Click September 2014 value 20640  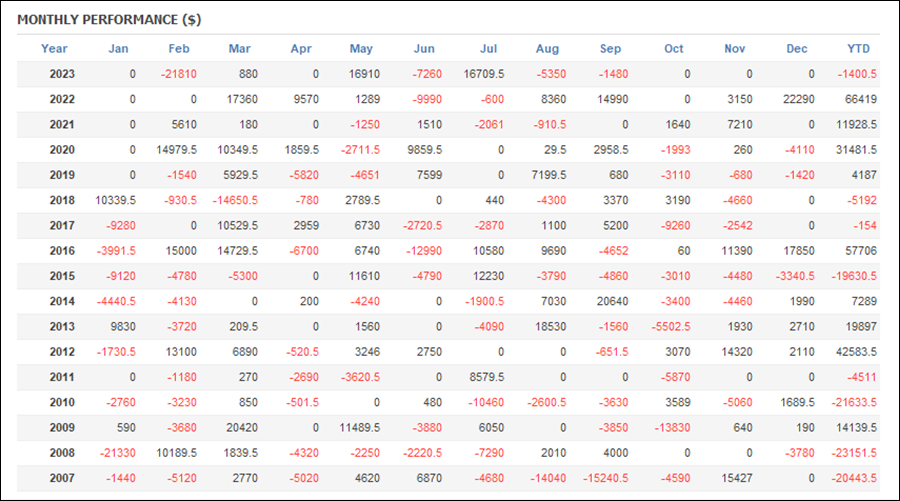click(x=612, y=301)
